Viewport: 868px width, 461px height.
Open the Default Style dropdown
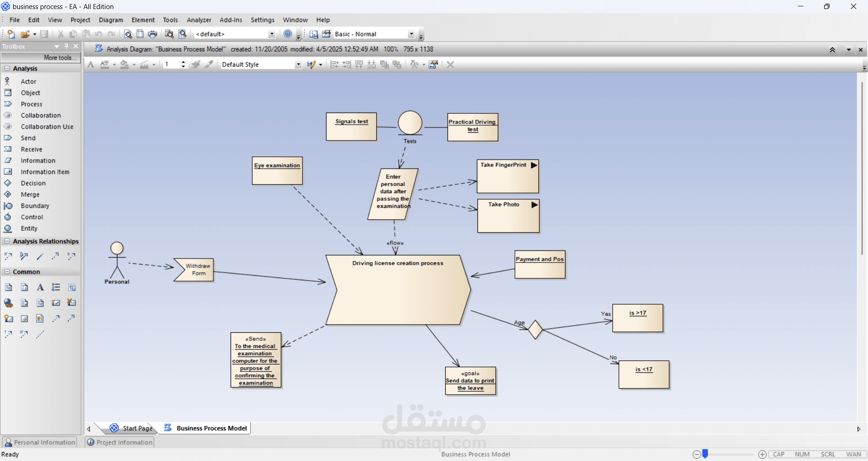(298, 65)
